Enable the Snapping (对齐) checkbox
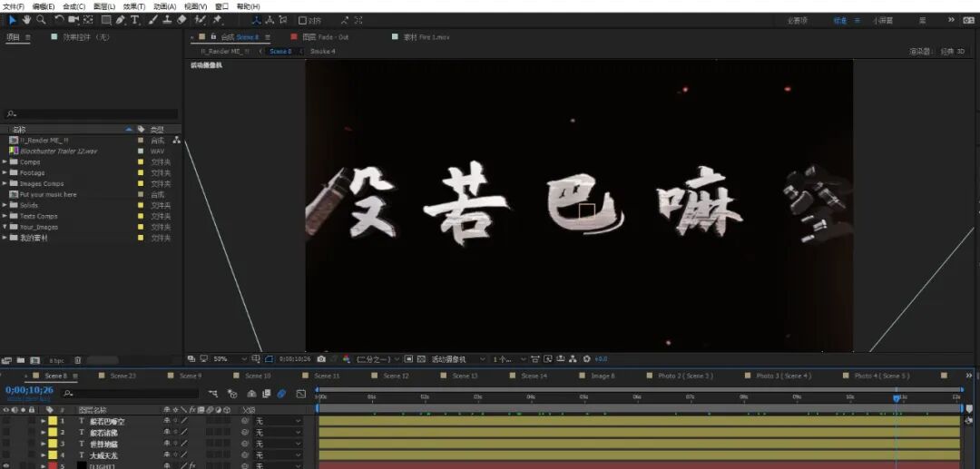This screenshot has height=469, width=980. (302, 20)
